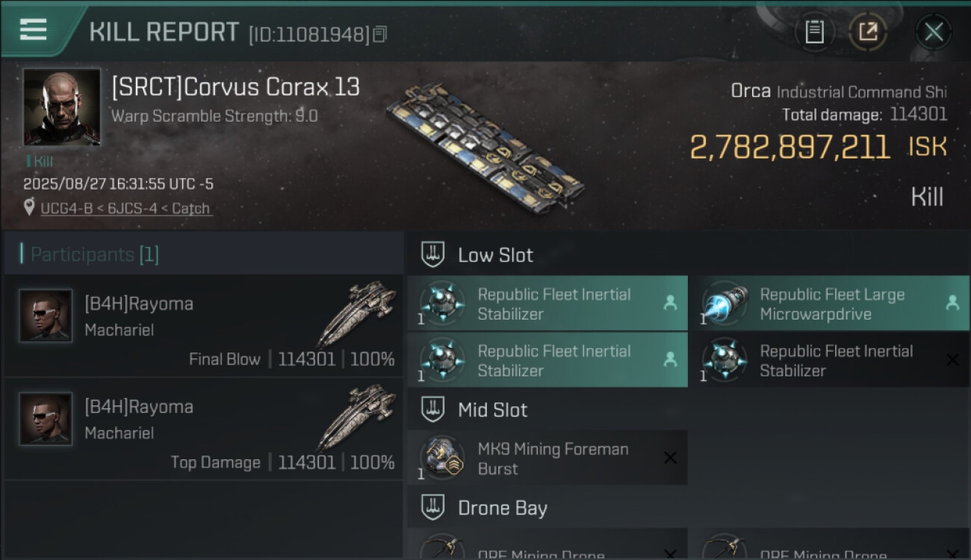Select Rayoma's Top Damage entry

pyautogui.click(x=203, y=429)
